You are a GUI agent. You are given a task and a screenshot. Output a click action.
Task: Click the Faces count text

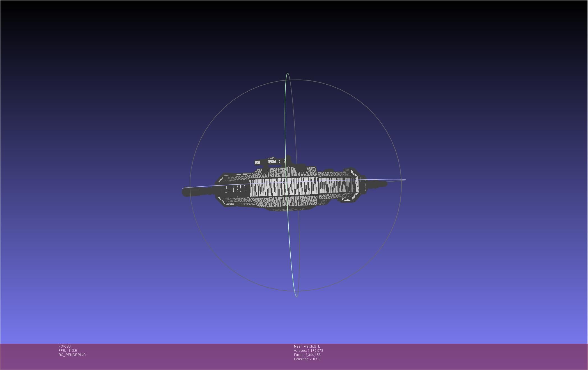(x=307, y=355)
